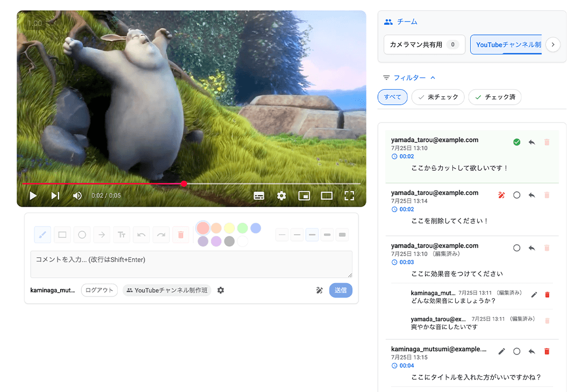Pick the green color swatch
Viewport: 583px width, 392px height.
[242, 228]
